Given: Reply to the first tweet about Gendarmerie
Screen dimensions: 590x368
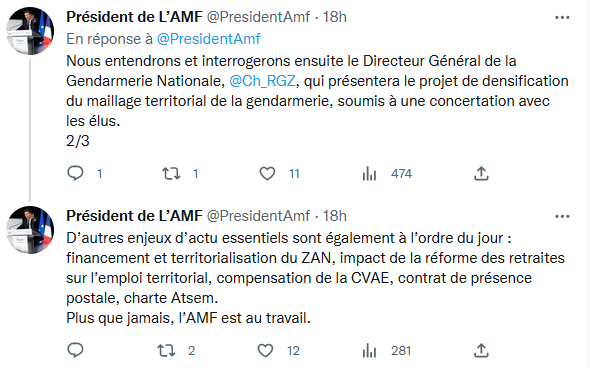Looking at the screenshot, I should tap(75, 173).
